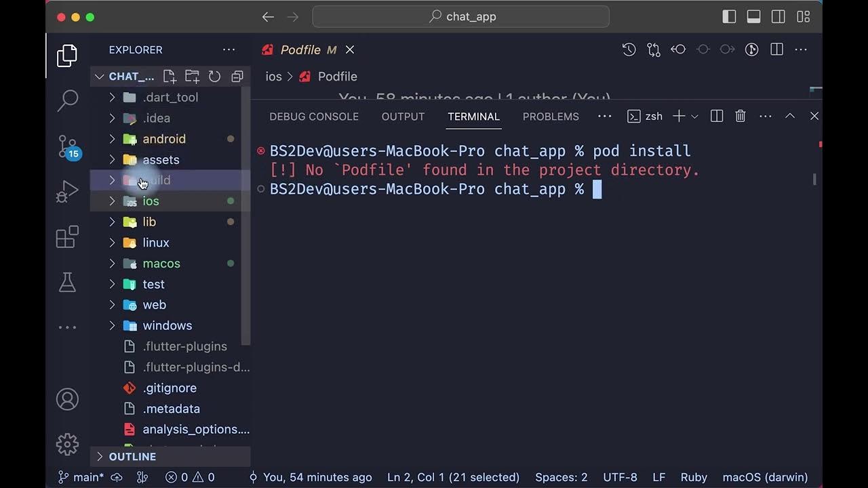The height and width of the screenshot is (488, 868).
Task: Click LF end of line setting
Action: [658, 477]
